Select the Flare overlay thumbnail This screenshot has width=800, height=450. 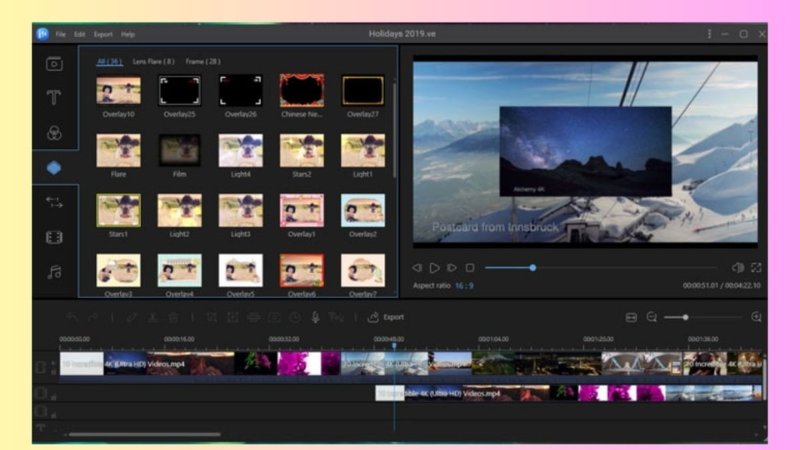[x=118, y=151]
